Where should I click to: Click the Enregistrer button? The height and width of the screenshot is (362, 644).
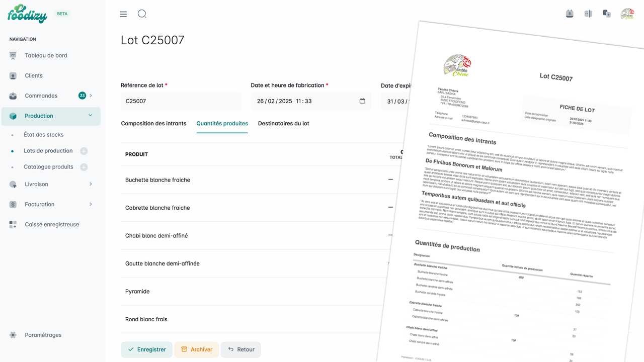[146, 349]
